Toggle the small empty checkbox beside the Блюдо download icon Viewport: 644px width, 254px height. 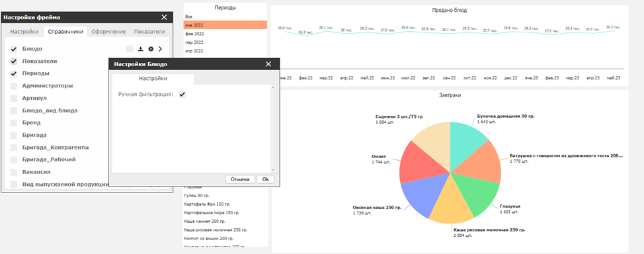coord(130,49)
